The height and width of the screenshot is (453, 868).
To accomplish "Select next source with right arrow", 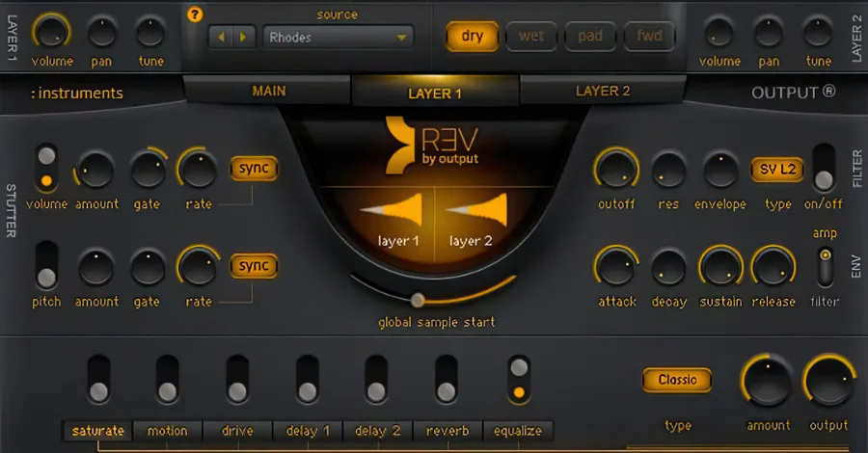I will [x=242, y=38].
